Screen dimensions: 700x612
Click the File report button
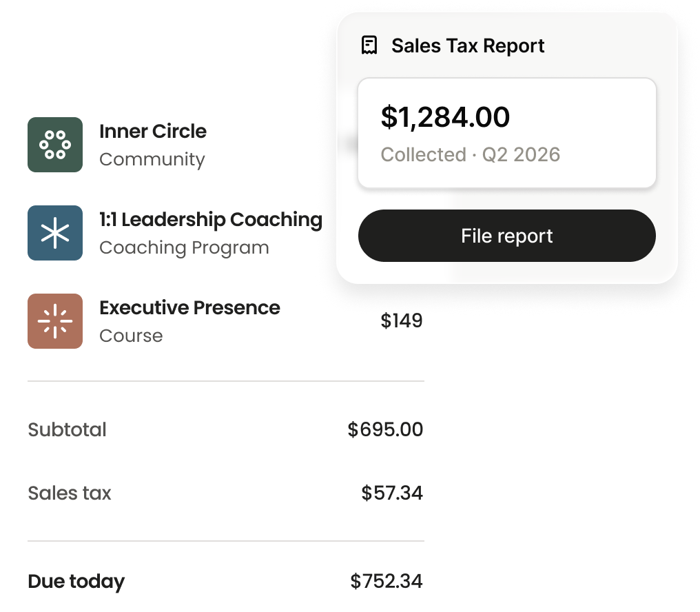(x=506, y=236)
